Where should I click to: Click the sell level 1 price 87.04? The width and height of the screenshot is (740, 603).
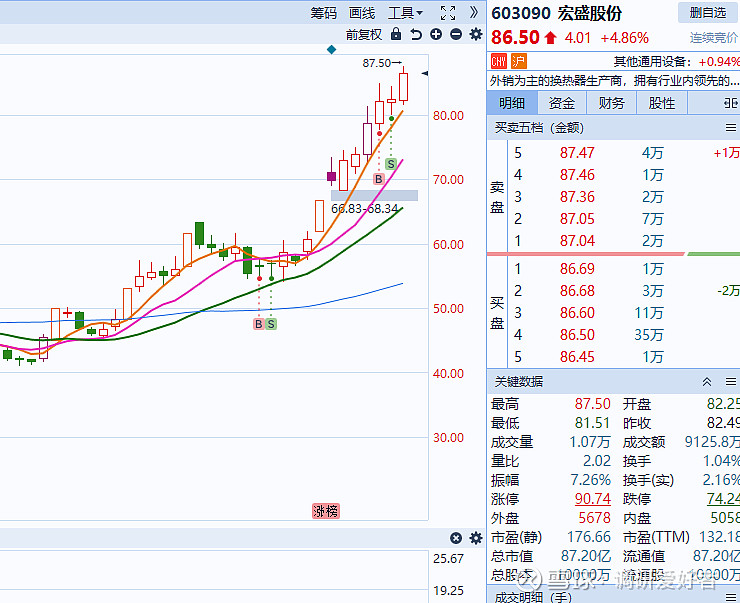click(577, 241)
